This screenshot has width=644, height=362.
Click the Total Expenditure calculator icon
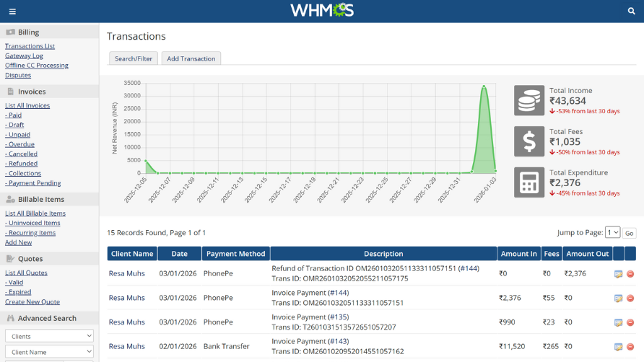click(529, 182)
